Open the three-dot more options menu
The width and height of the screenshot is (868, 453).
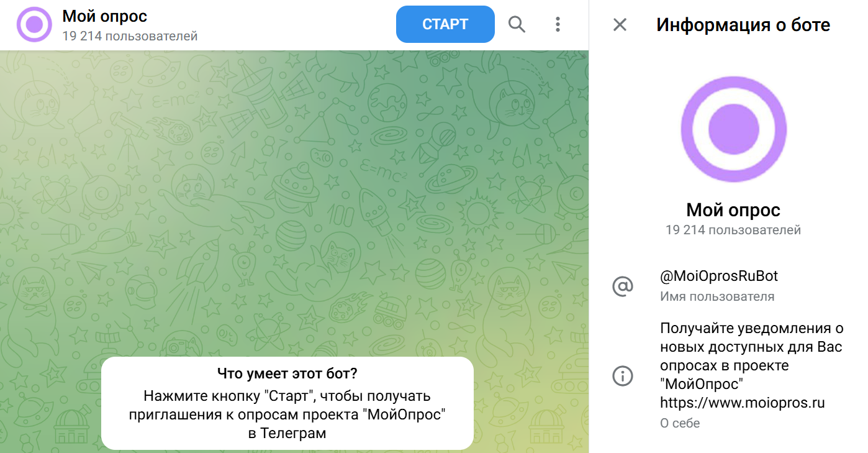pyautogui.click(x=558, y=24)
